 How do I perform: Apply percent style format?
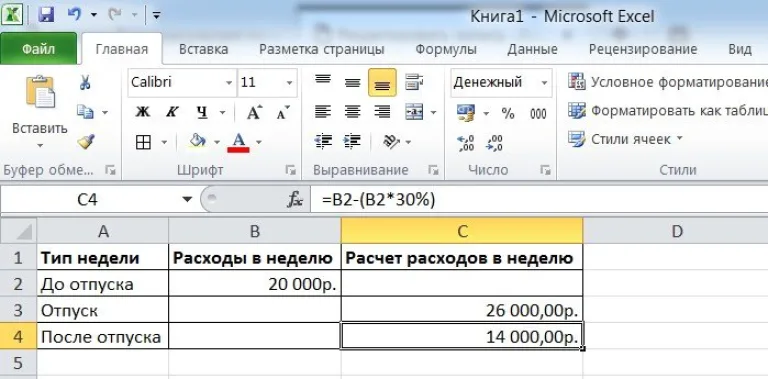pyautogui.click(x=508, y=114)
